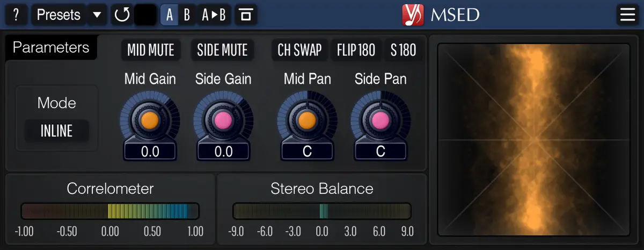The width and height of the screenshot is (644, 250).
Task: Click the reset circular arrow icon
Action: coord(122,15)
